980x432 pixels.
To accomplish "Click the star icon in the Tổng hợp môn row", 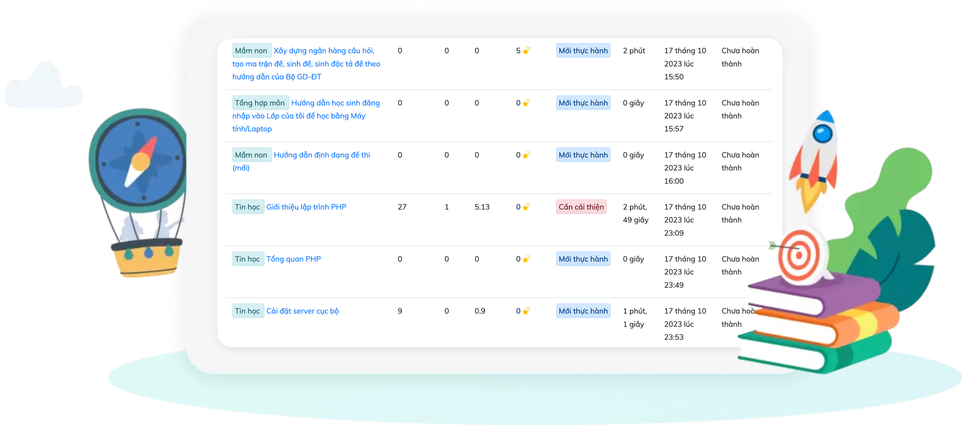I will (526, 103).
